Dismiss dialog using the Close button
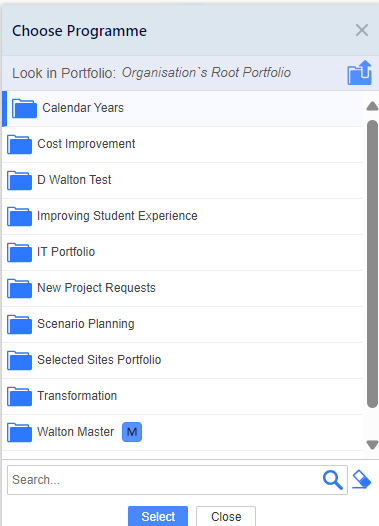Screen dimensions: 379x526 click(226, 516)
